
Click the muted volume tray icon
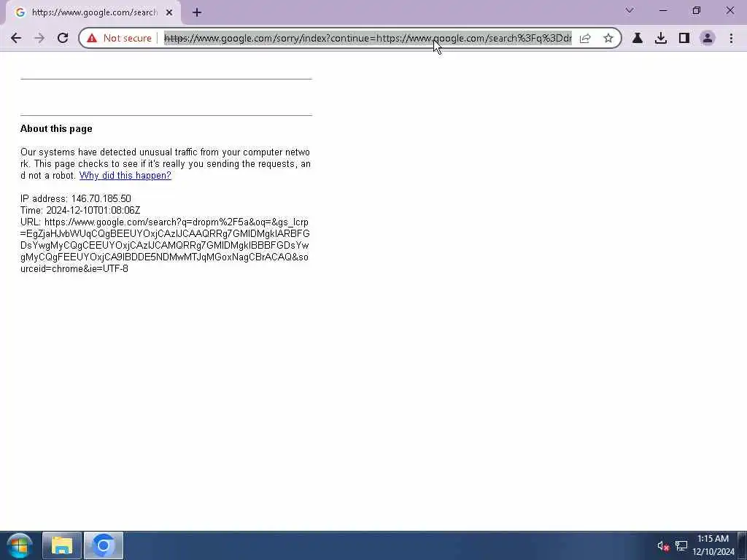663,545
